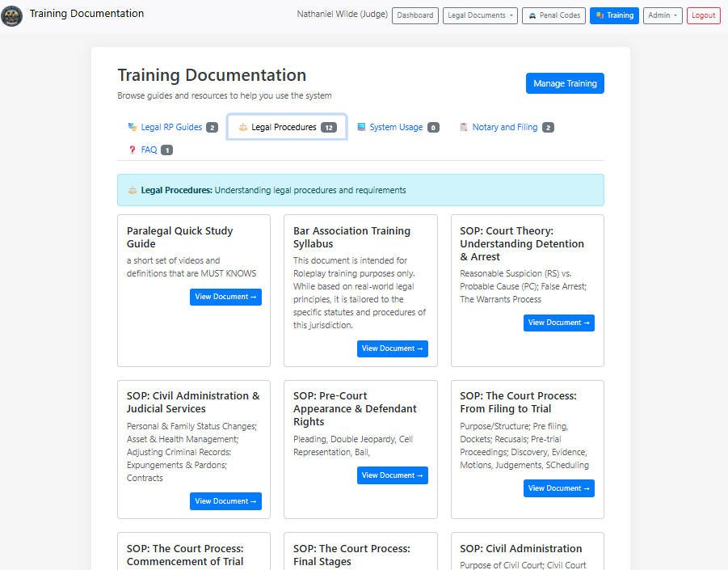Viewport: 728px width, 570px height.
Task: Click the bookmarks icon on Legal RP Guides
Action: click(x=131, y=126)
